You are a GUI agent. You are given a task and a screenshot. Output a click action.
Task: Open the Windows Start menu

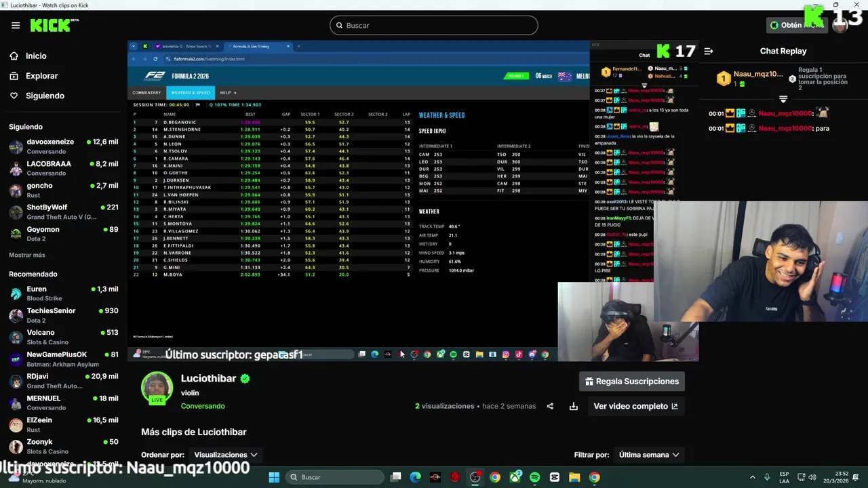coord(274,477)
